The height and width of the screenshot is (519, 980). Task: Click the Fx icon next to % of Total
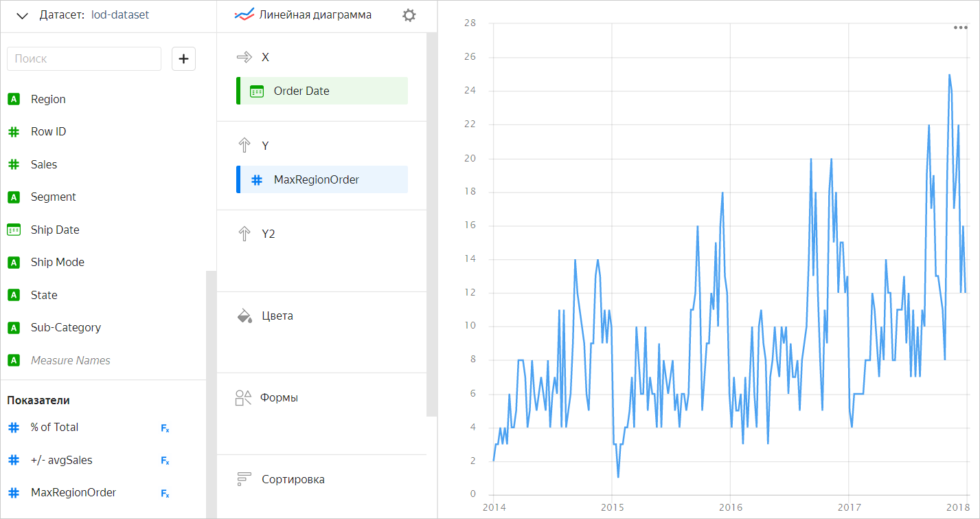[165, 428]
